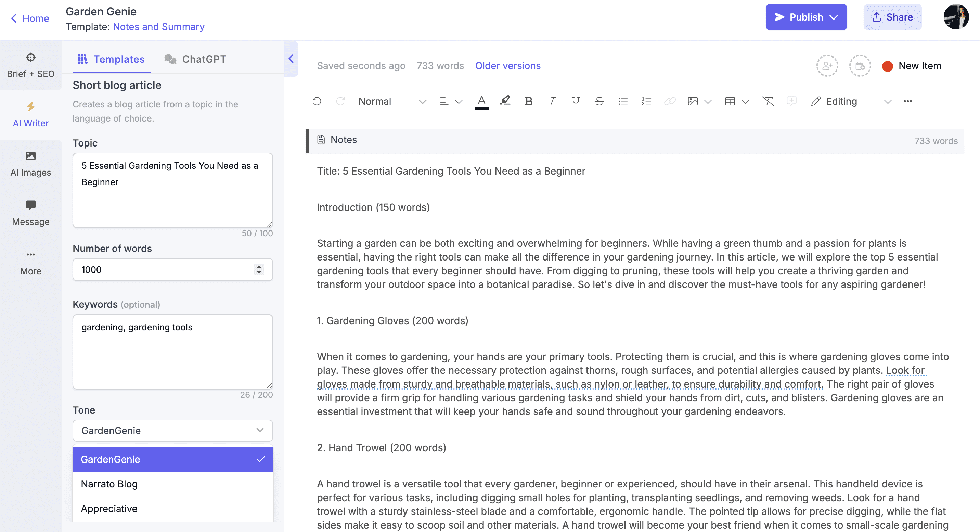
Task: Click the undo icon in editor toolbar
Action: [x=317, y=101]
